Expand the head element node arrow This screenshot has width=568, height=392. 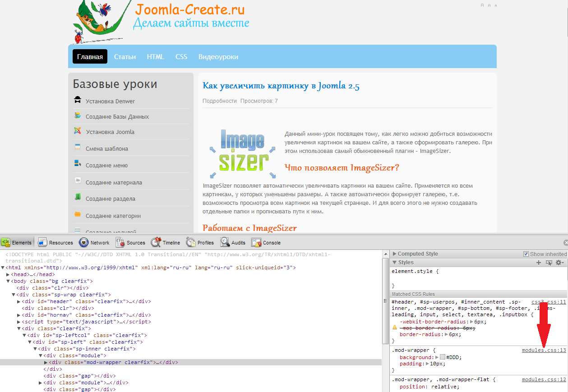[8, 274]
